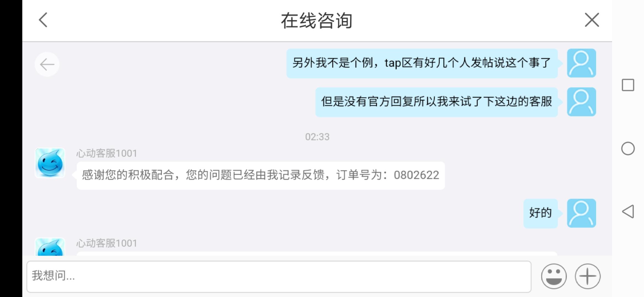The width and height of the screenshot is (644, 297).
Task: Tap the partially visible 心动客服1001 avatar at bottom
Action: [x=50, y=247]
